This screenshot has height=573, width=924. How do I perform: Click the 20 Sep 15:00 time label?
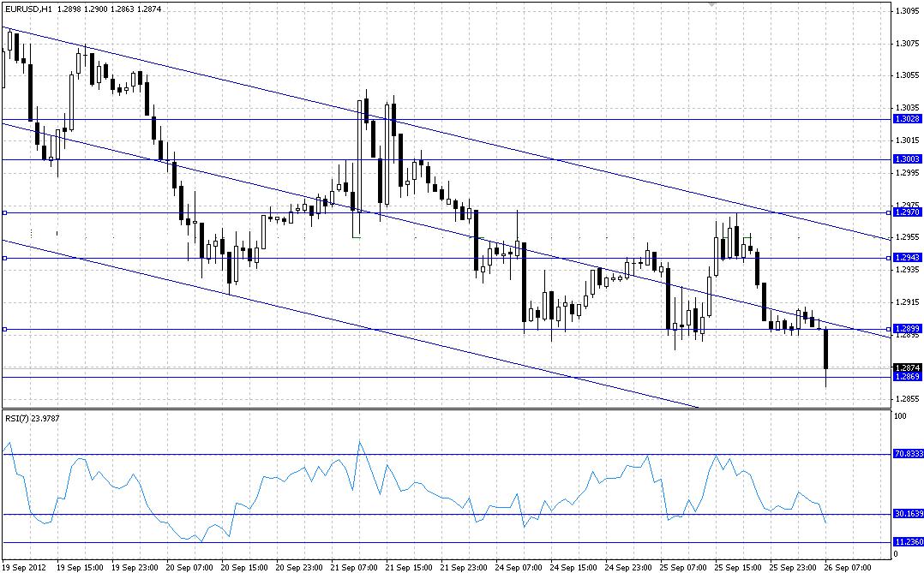click(x=244, y=567)
